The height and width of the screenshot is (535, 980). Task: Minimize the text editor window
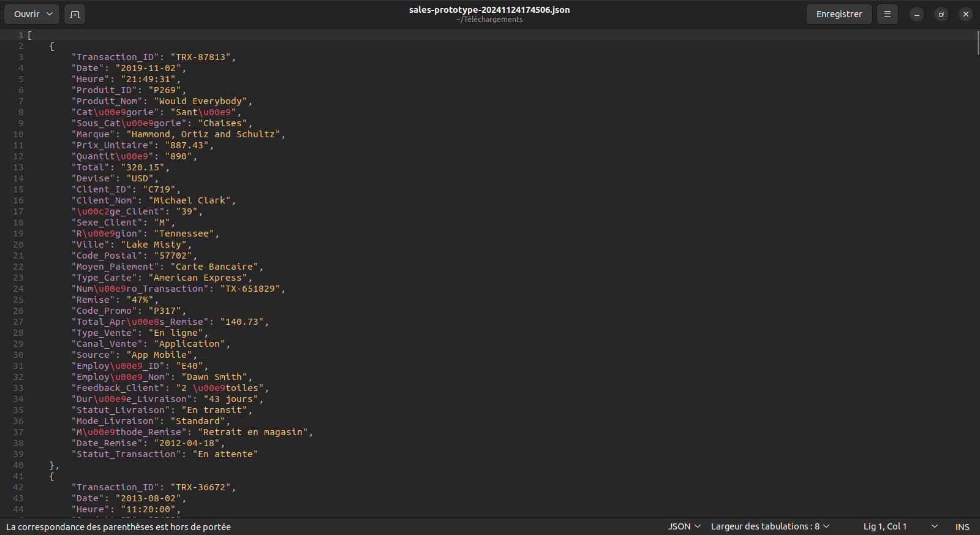click(x=916, y=14)
